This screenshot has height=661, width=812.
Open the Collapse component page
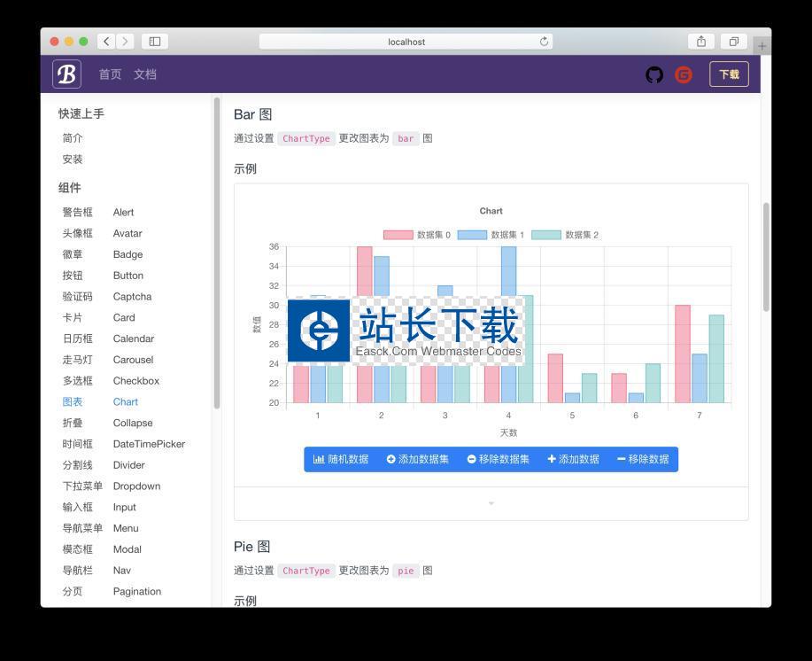132,424
